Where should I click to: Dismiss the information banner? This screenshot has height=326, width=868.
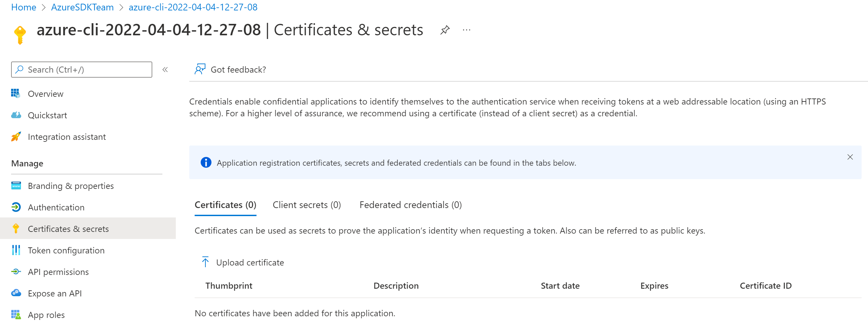(x=851, y=157)
